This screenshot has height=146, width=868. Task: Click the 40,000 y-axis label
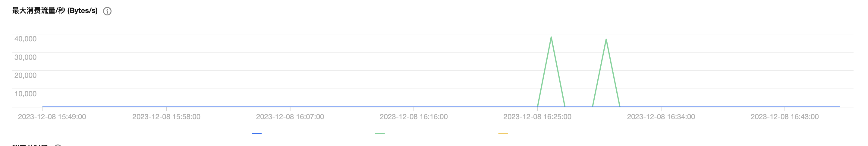tap(25, 39)
